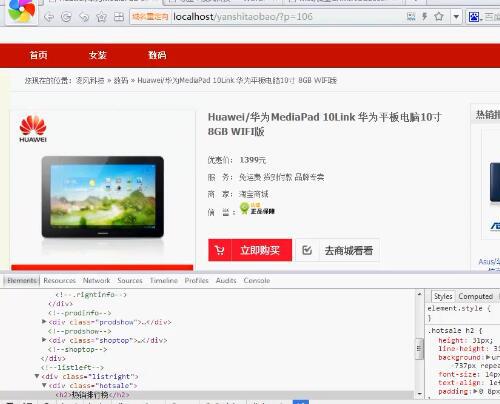Click the 立即购买 button
The image size is (500, 404).
tap(250, 250)
